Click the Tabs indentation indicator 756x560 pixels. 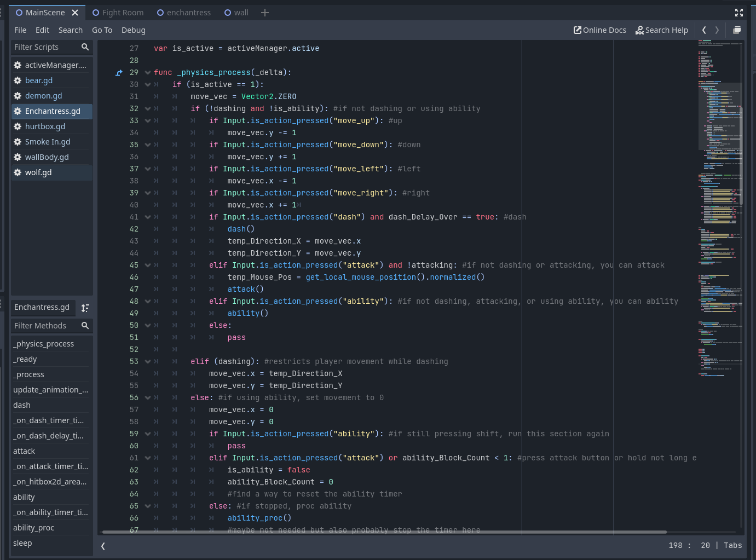click(x=732, y=545)
